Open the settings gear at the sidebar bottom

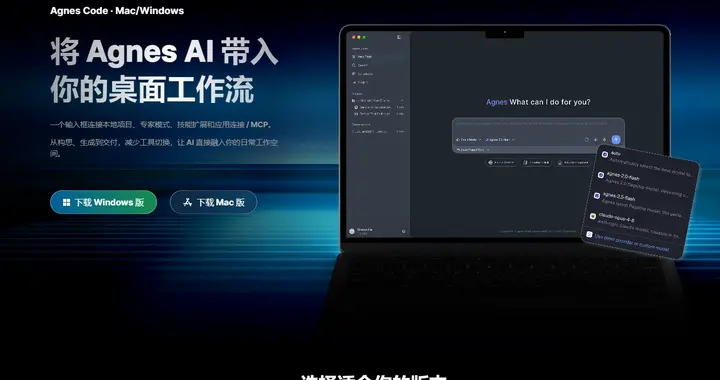click(404, 231)
